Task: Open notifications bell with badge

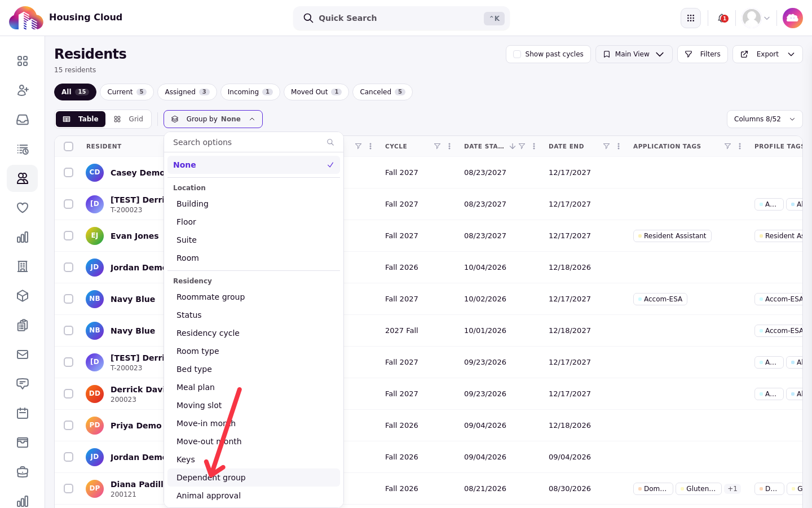Action: [x=722, y=18]
